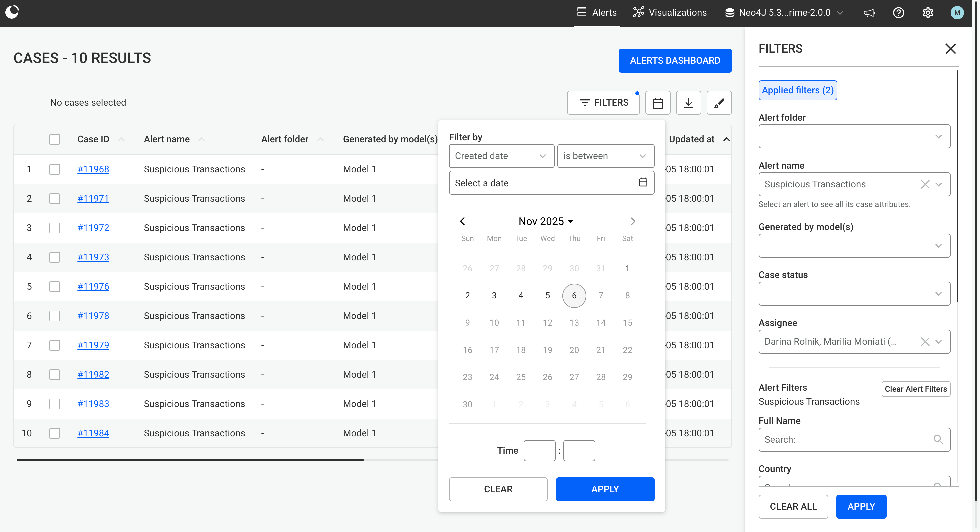Image resolution: width=980 pixels, height=532 pixels.
Task: Expand the 'is between' operator dropdown
Action: point(605,156)
